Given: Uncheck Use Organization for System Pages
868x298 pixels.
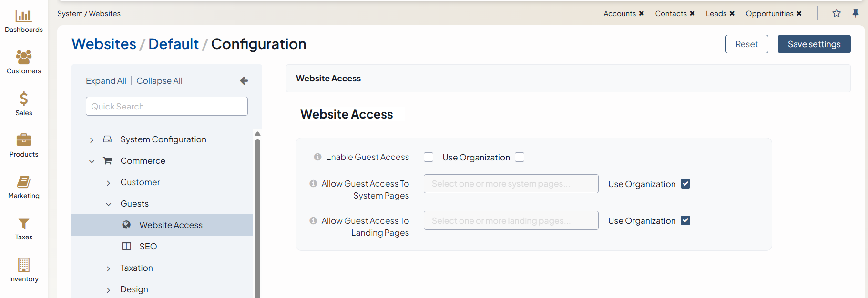Looking at the screenshot, I should (685, 184).
